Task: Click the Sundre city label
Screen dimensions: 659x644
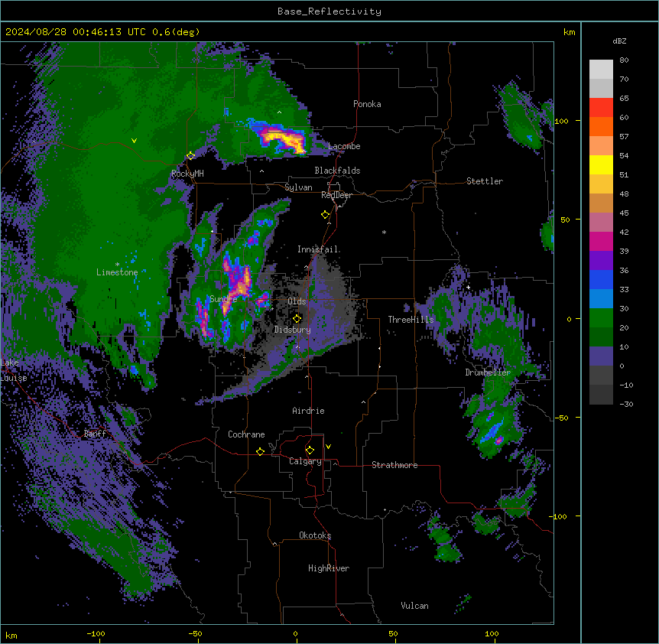Action: (223, 299)
